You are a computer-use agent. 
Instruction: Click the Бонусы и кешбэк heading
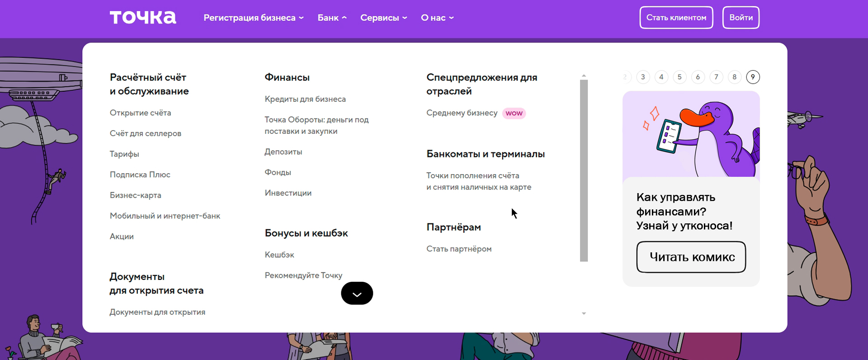pos(306,233)
